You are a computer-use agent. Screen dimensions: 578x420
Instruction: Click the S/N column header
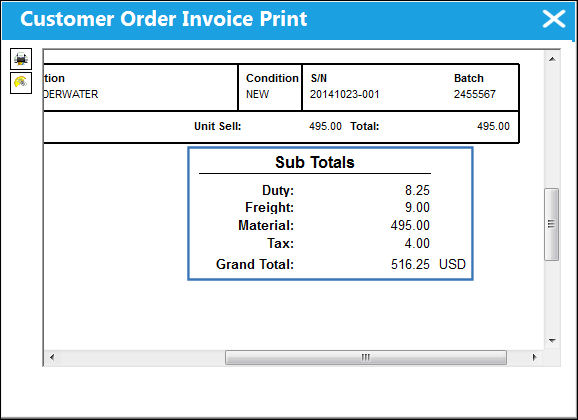coord(318,78)
